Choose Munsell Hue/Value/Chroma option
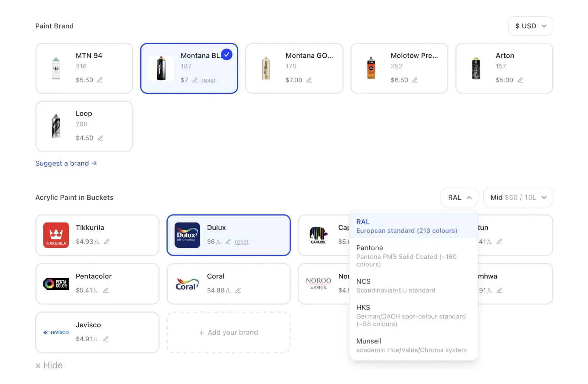Screen dimensions: 588x384 click(414, 345)
